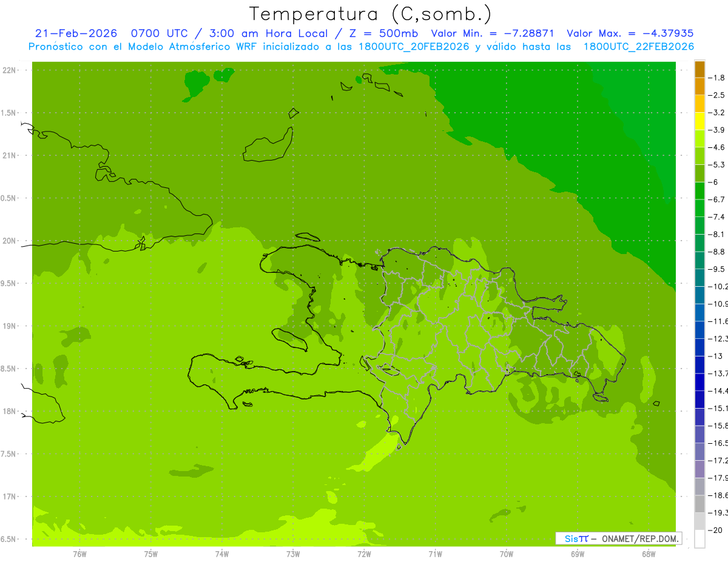
Task: Click the '-13.7' colorbar label
Action: click(717, 373)
